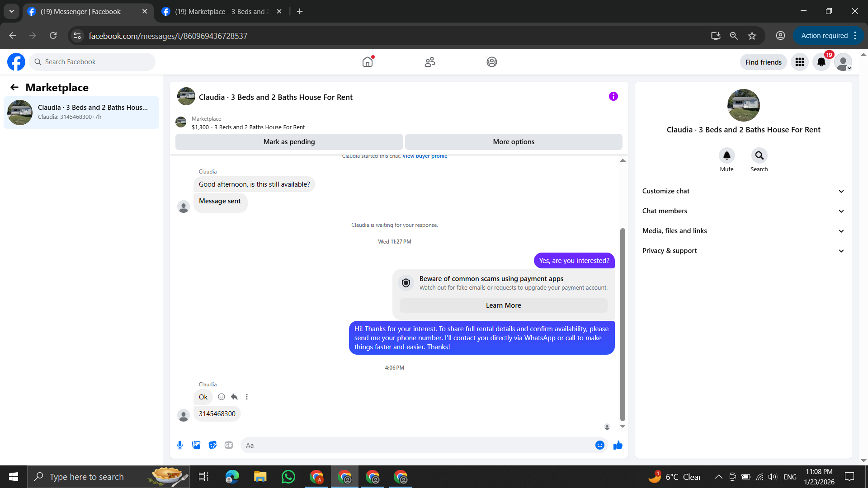Image resolution: width=868 pixels, height=488 pixels.
Task: Reply to the 'Ok' message
Action: pos(234,397)
